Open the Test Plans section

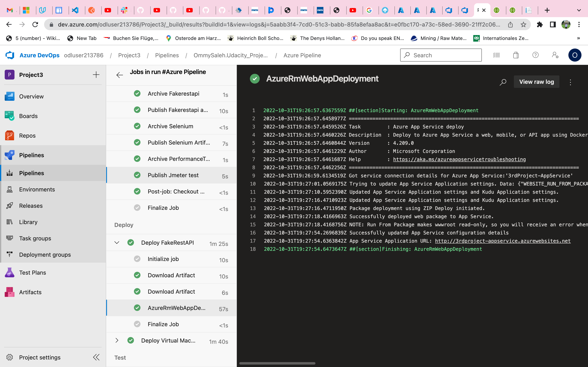click(x=32, y=272)
